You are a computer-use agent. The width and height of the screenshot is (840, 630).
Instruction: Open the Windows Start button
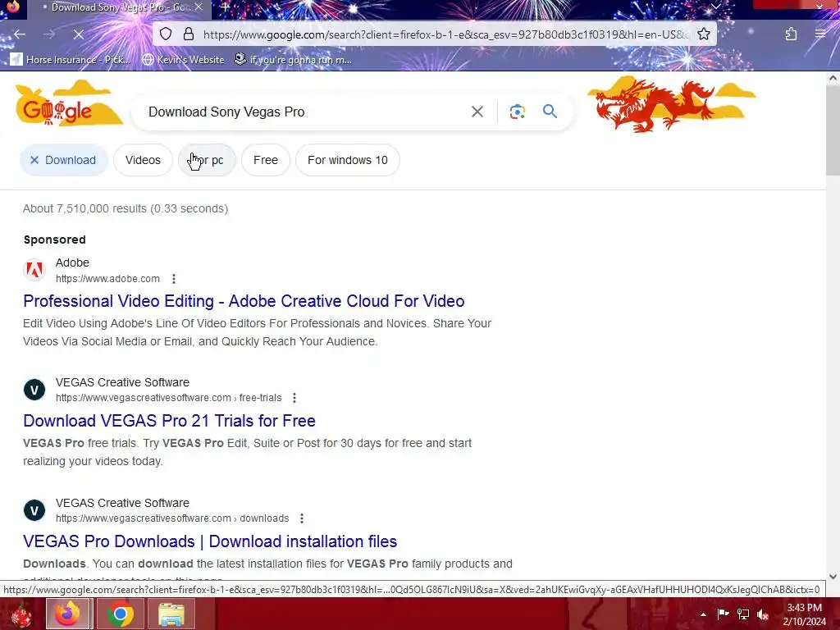pos(21,614)
